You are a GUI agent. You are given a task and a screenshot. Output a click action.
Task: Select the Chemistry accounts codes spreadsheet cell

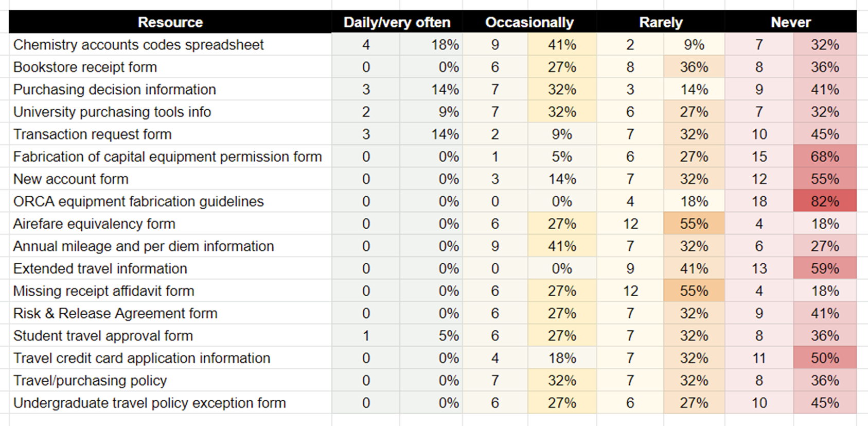point(138,45)
